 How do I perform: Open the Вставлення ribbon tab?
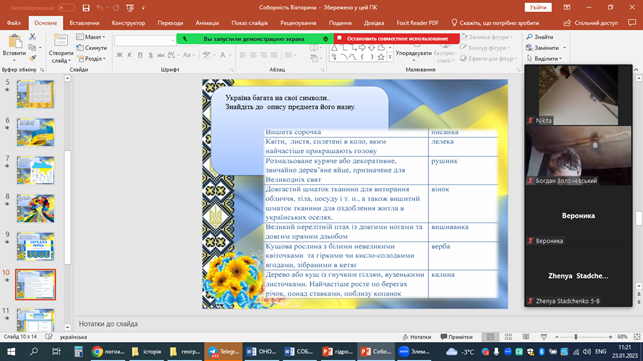coord(84,23)
